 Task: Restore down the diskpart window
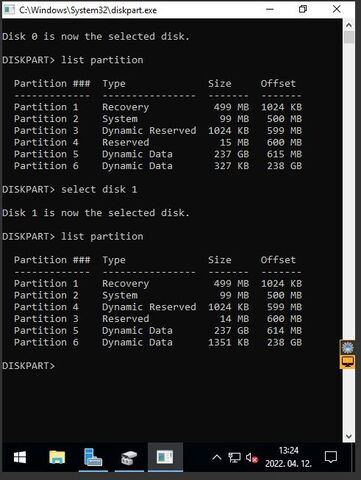point(303,9)
